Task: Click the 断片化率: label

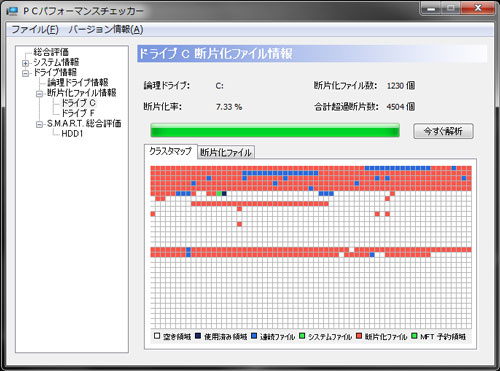Action: pos(163,107)
